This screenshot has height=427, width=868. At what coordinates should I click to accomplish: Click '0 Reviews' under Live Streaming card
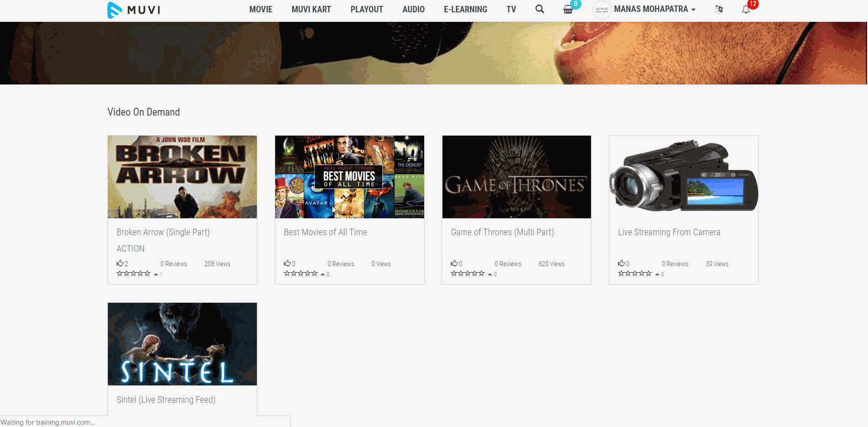pos(675,264)
